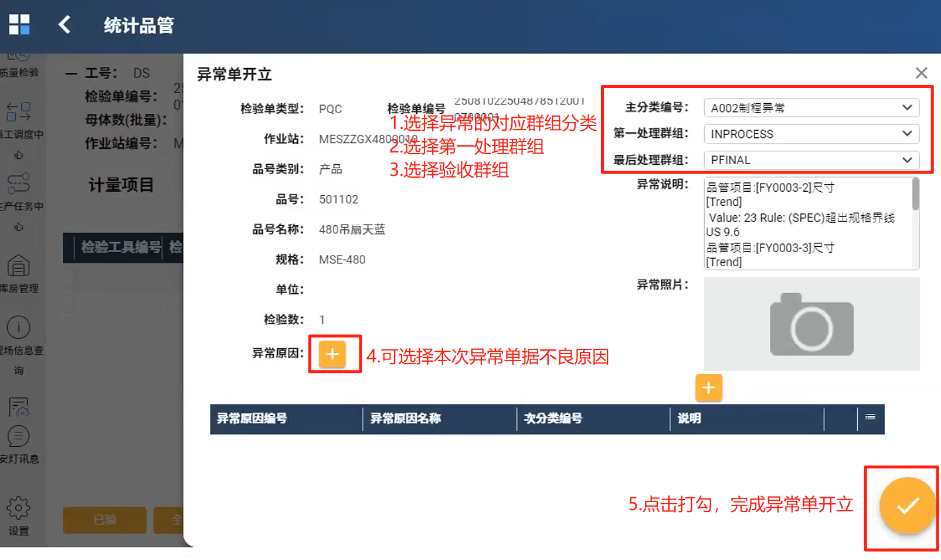Expand the 最后处理群组 PFINAL dropdown
Viewport: 941px width, 560px height.
tap(811, 160)
